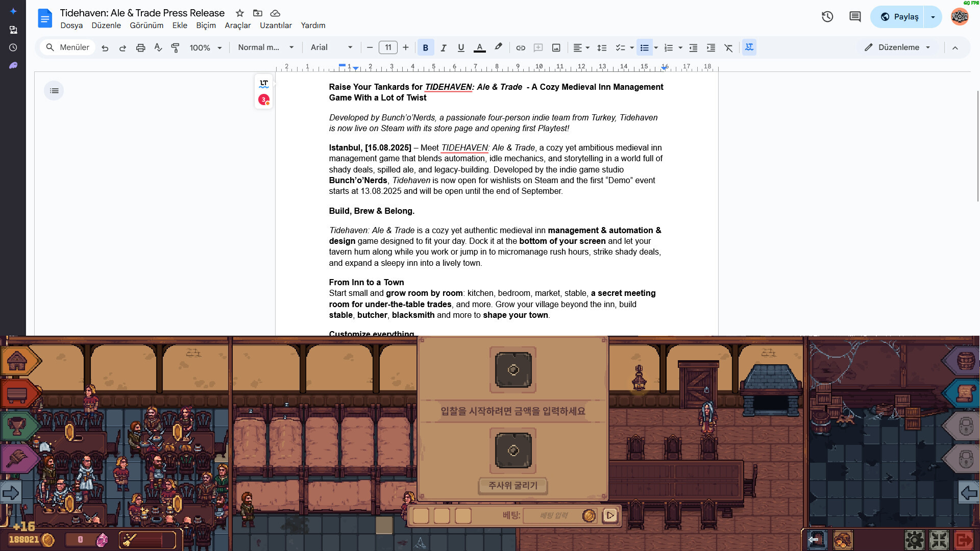Open the zoom level 100% dropdown
The image size is (980, 551).
pyautogui.click(x=205, y=47)
